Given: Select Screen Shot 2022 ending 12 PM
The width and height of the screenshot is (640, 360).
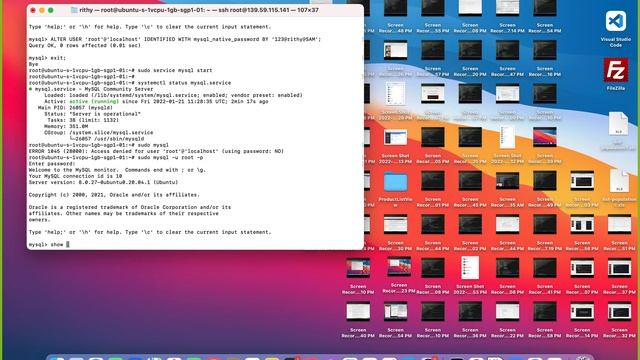Looking at the screenshot, I should (x=507, y=138).
